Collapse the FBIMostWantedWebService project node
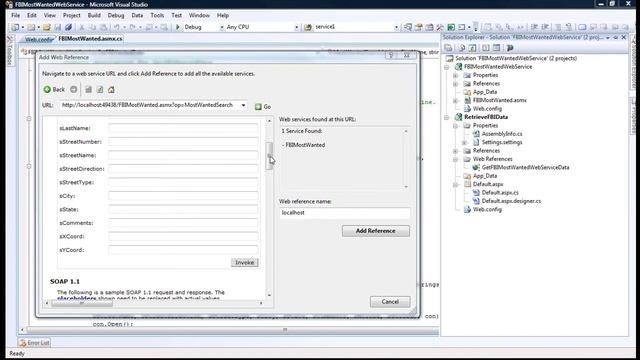Screen dimensions: 640x360 (x=447, y=67)
